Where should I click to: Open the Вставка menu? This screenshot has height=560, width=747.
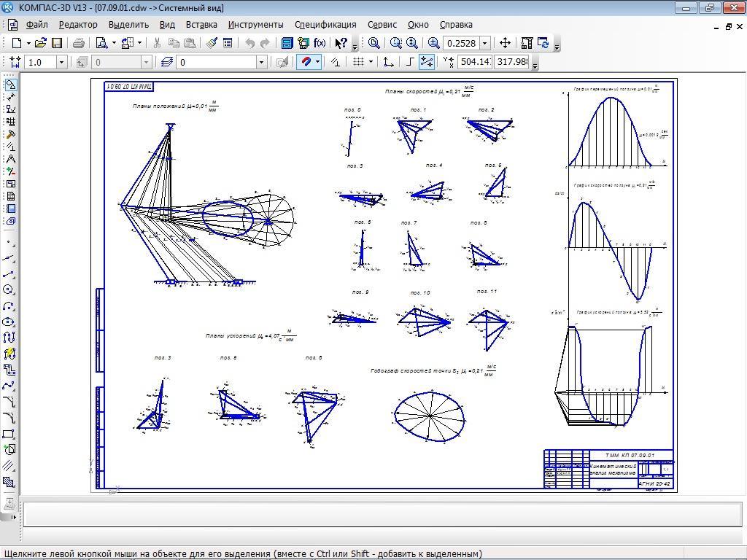tap(201, 25)
